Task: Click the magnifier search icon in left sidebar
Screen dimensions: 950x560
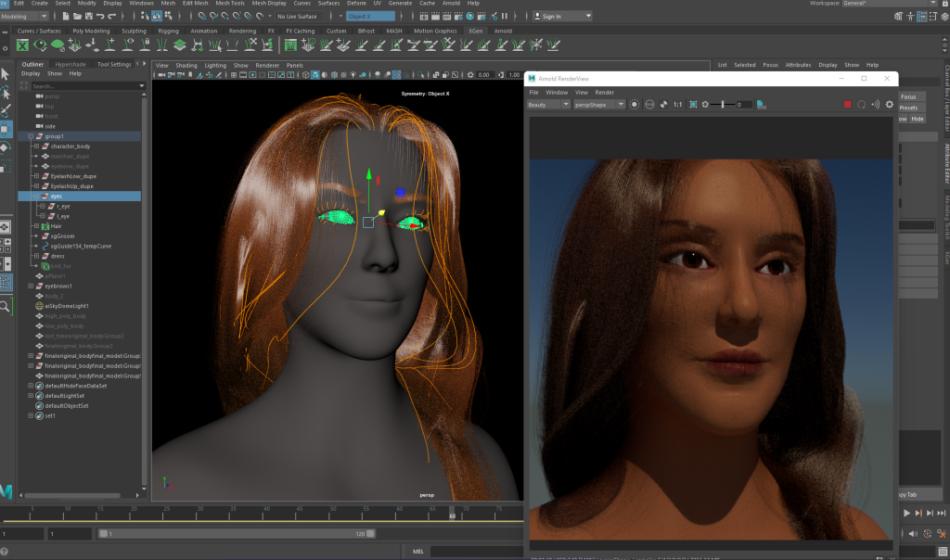Action: coord(5,306)
